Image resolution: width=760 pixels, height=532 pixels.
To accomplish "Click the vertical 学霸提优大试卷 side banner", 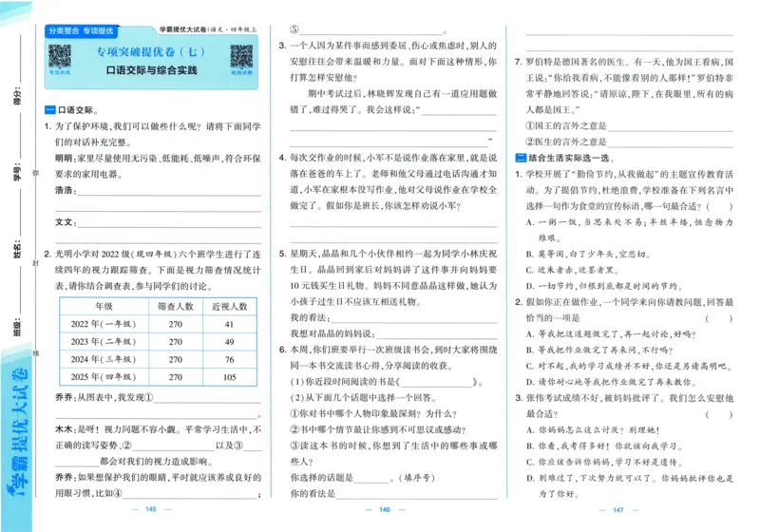I will point(17,431).
